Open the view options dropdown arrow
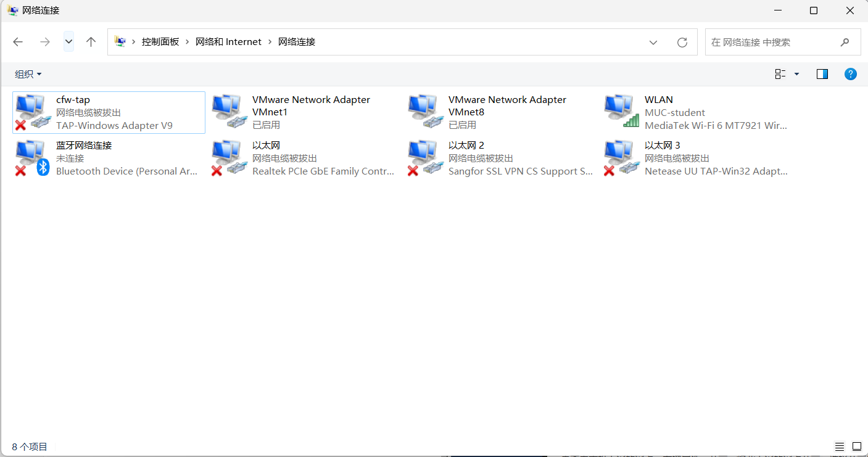The height and width of the screenshot is (457, 868). pos(796,74)
